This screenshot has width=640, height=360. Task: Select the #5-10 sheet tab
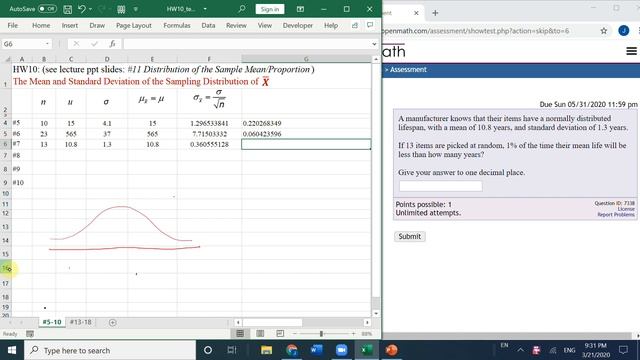click(x=52, y=322)
